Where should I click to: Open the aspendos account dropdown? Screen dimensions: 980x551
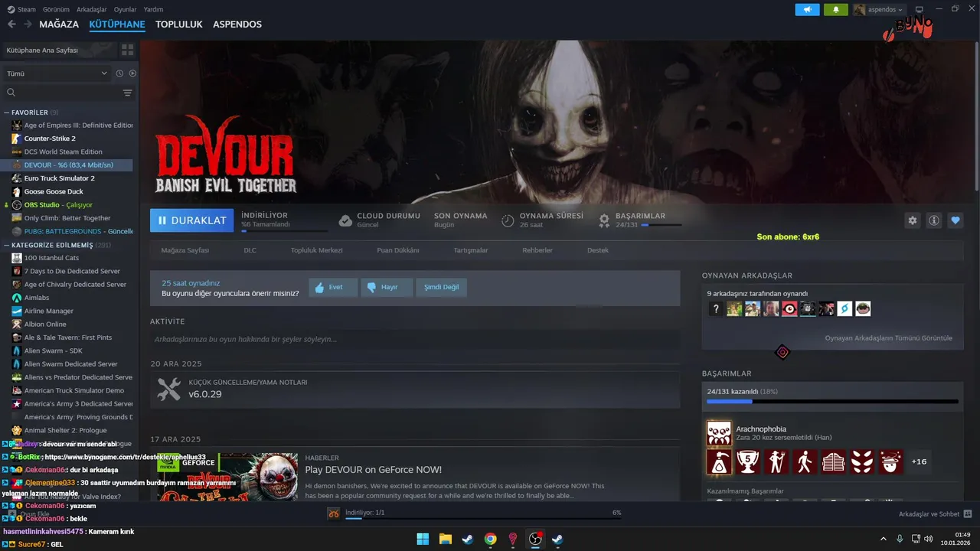[878, 9]
